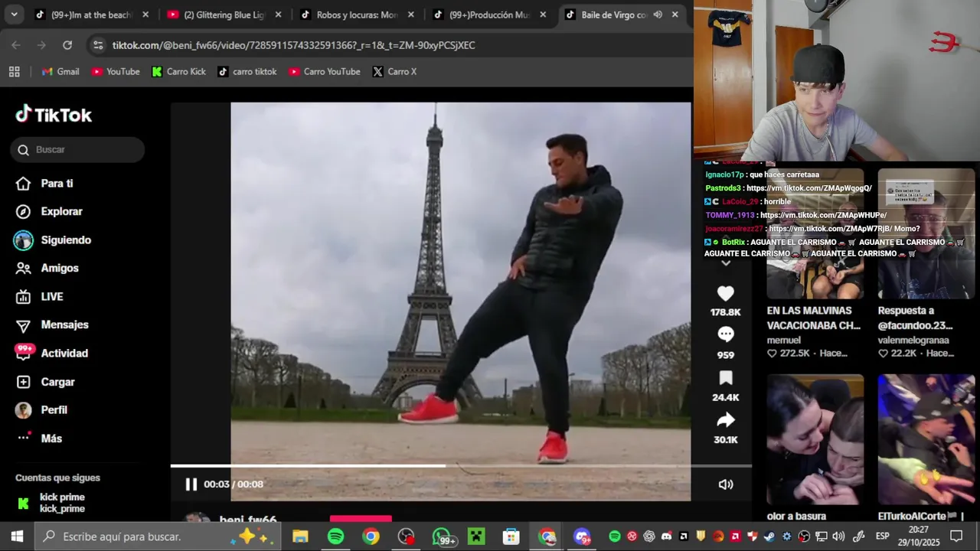Expand the Chrome tab search dropdown
Image resolution: width=980 pixels, height=551 pixels.
pos(14,15)
